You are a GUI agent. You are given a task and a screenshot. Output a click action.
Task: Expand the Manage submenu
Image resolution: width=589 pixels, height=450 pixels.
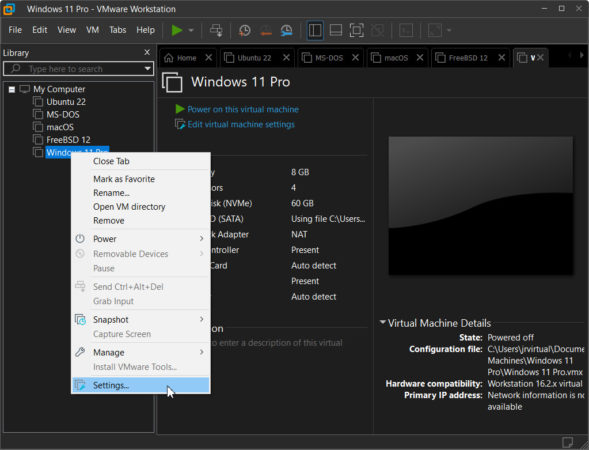click(141, 352)
